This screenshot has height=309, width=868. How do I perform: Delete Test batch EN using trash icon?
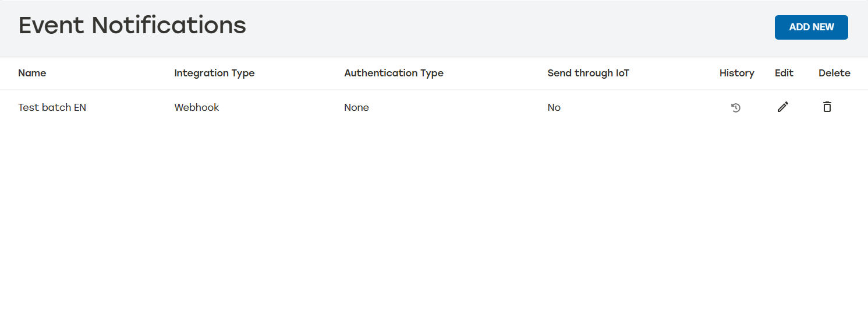827,107
